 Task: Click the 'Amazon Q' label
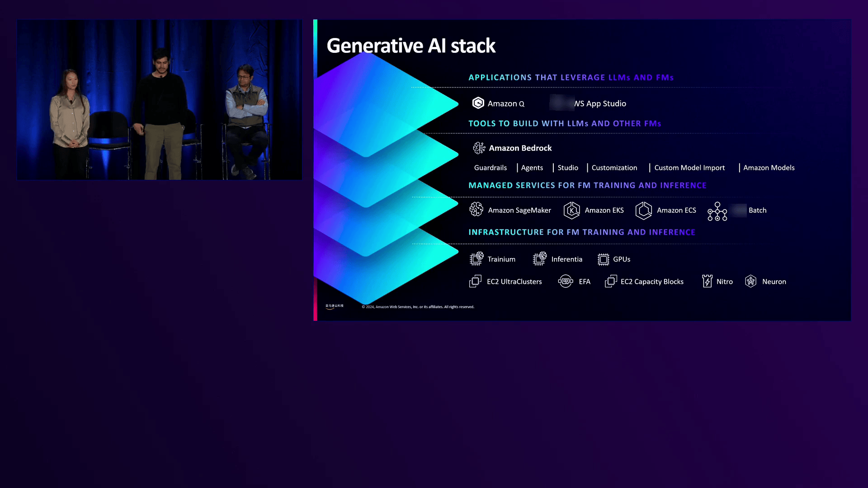pyautogui.click(x=506, y=104)
